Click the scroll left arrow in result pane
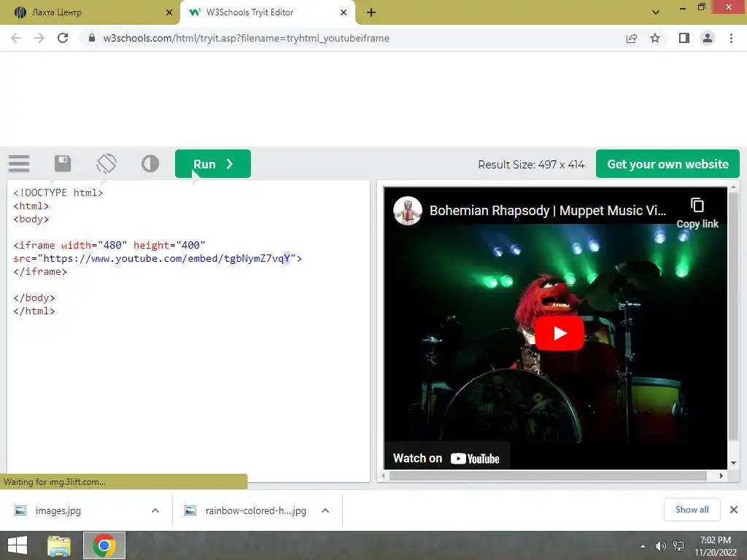Image resolution: width=747 pixels, height=560 pixels. pos(384,475)
